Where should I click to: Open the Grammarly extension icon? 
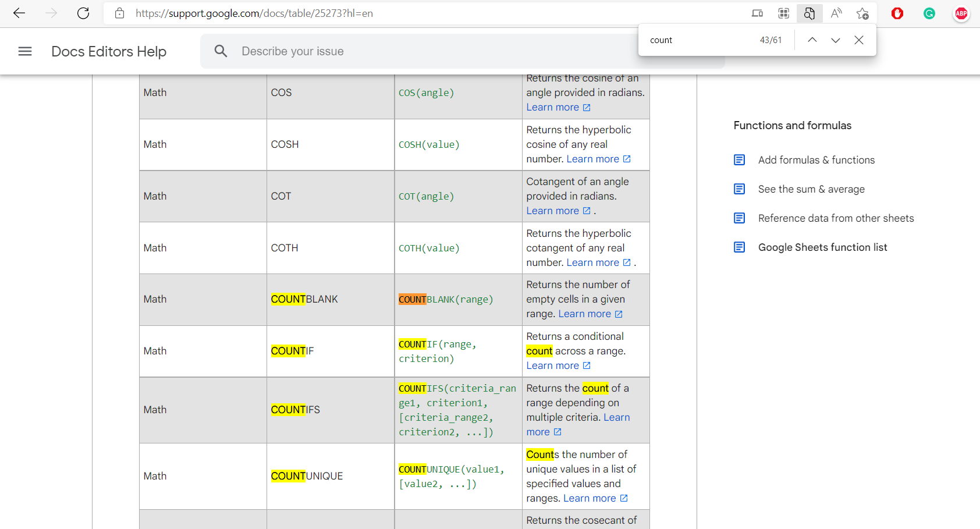tap(929, 13)
